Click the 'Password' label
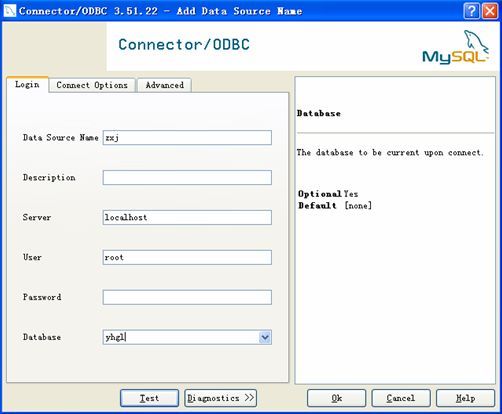Viewport: 502px width, 414px height. point(42,297)
